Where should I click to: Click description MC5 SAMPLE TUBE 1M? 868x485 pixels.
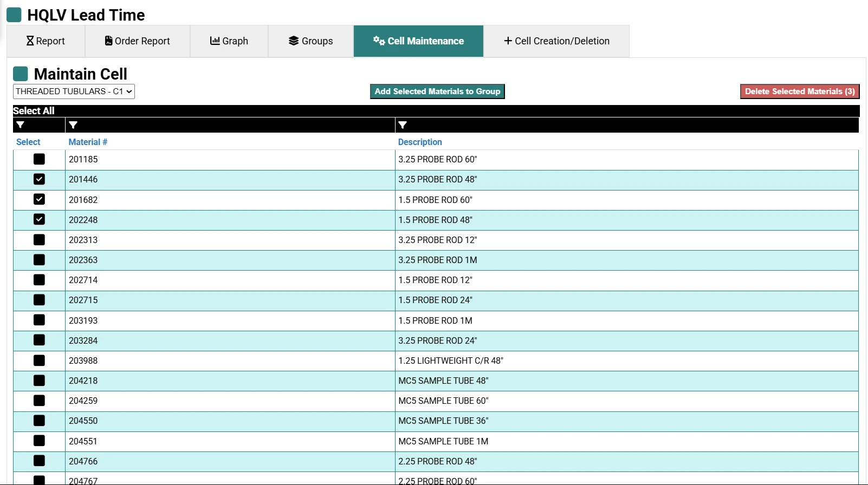pos(443,441)
